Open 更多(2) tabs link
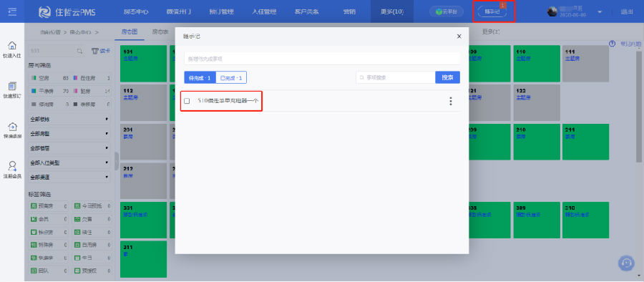 pos(491,31)
